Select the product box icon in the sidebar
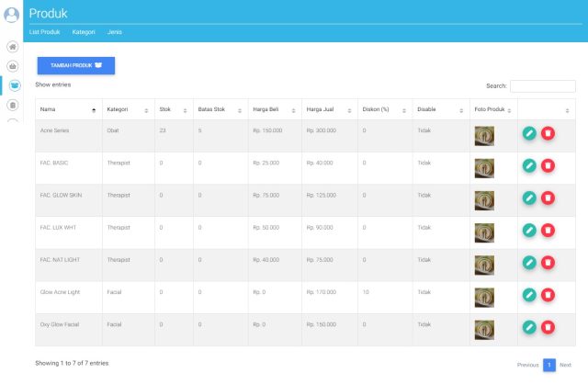 pyautogui.click(x=13, y=85)
